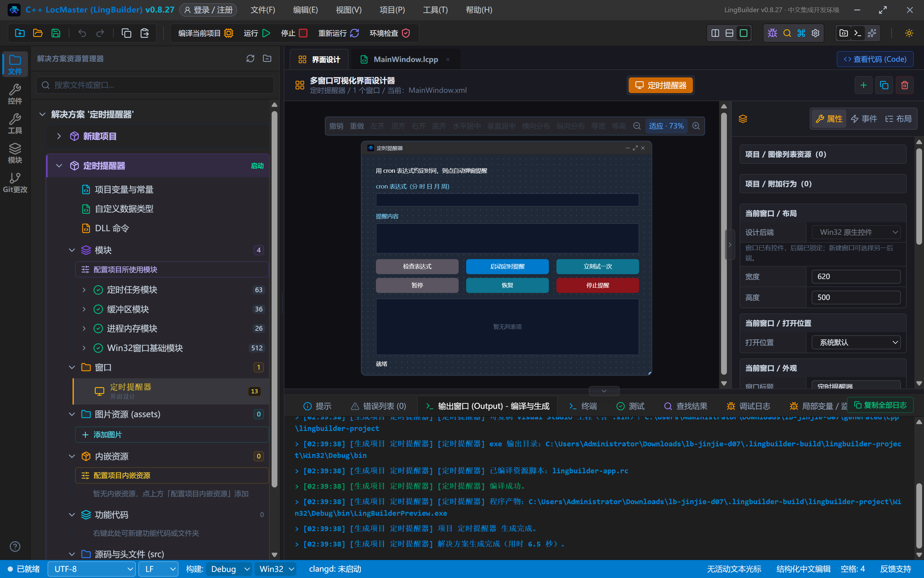Open the terminal prompt icon in toolbar

tap(858, 33)
